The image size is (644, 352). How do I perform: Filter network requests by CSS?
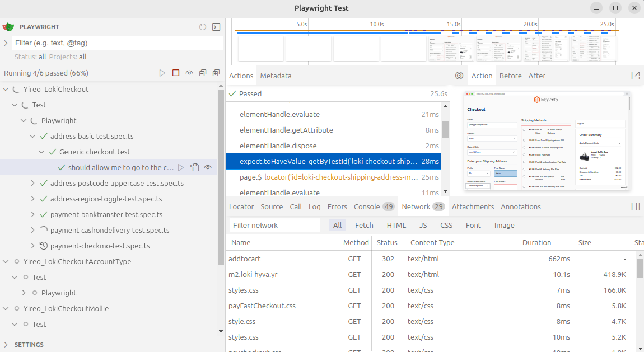click(446, 225)
